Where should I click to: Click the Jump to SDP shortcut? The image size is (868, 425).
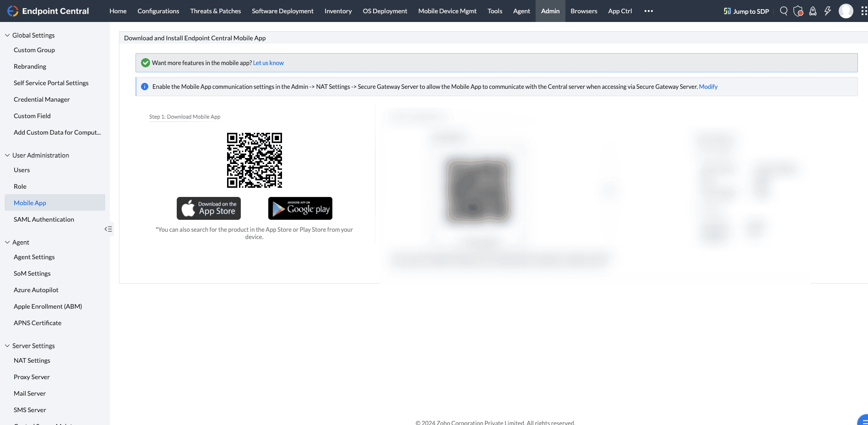tap(746, 11)
